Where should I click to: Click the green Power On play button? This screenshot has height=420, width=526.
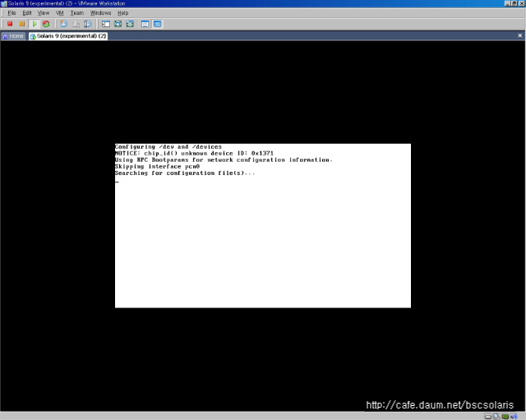pyautogui.click(x=35, y=24)
